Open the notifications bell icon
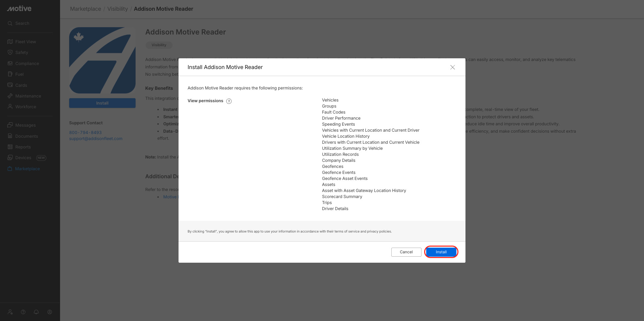Image resolution: width=644 pixels, height=321 pixels. click(36, 312)
